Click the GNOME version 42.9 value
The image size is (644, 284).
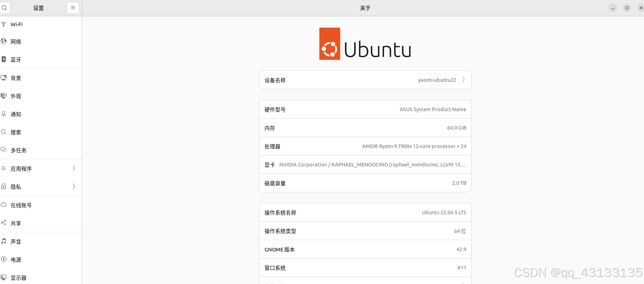(x=461, y=249)
